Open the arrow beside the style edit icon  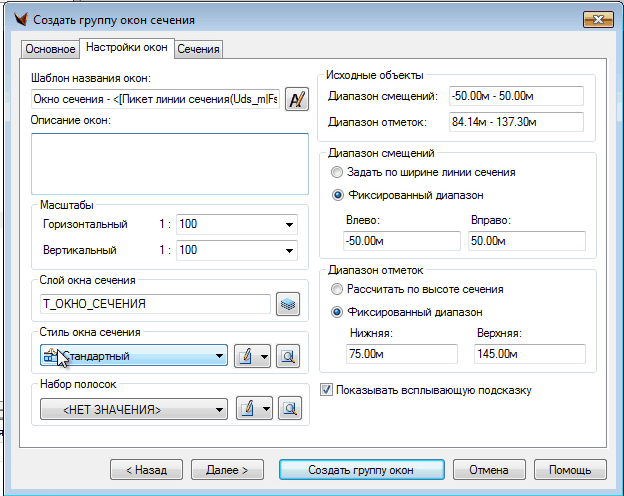264,356
